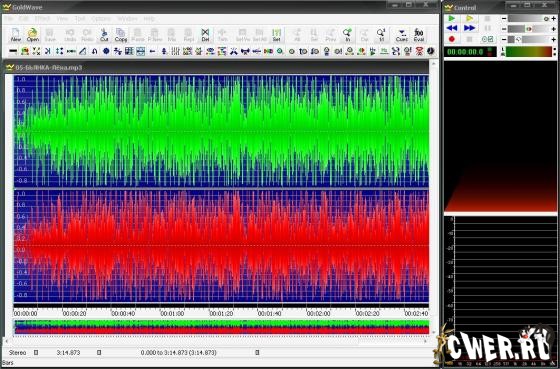Click the 00:01:00 mark on the timeline
560x369 pixels.
coord(172,313)
